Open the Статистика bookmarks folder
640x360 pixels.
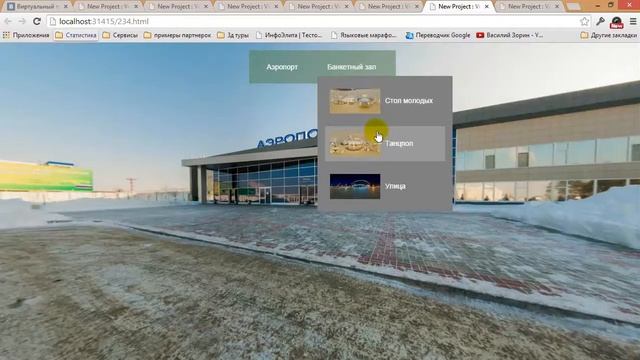pos(76,35)
